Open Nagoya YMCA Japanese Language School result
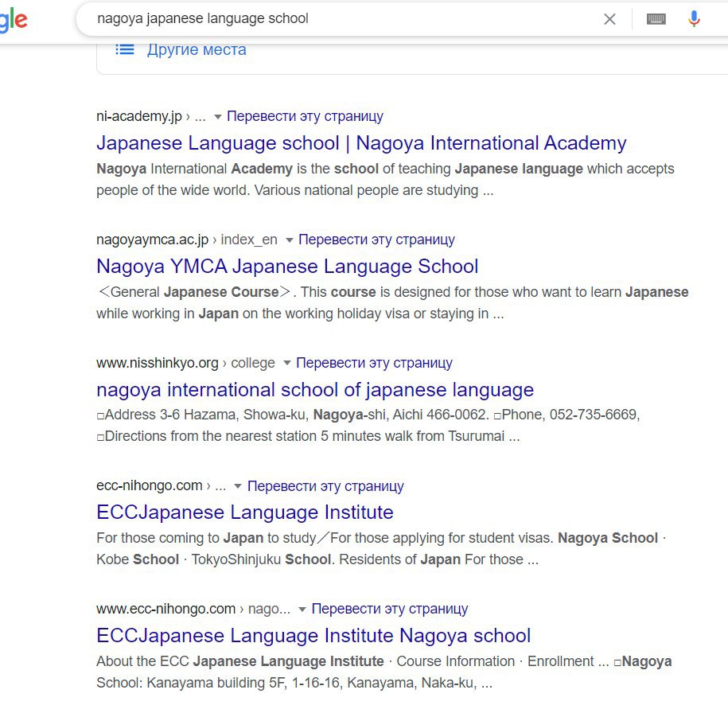The width and height of the screenshot is (728, 717). click(x=287, y=267)
